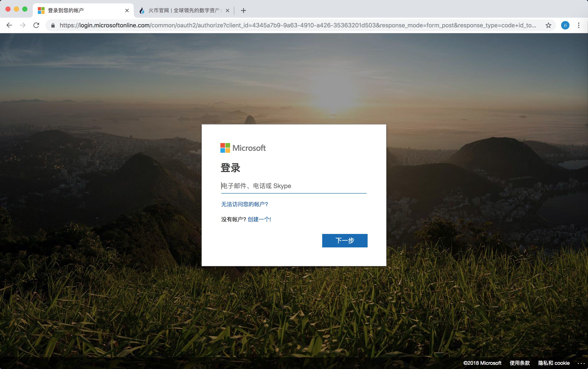The width and height of the screenshot is (588, 369).
Task: Open the 无法访问您的帐户? link
Action: pos(245,204)
